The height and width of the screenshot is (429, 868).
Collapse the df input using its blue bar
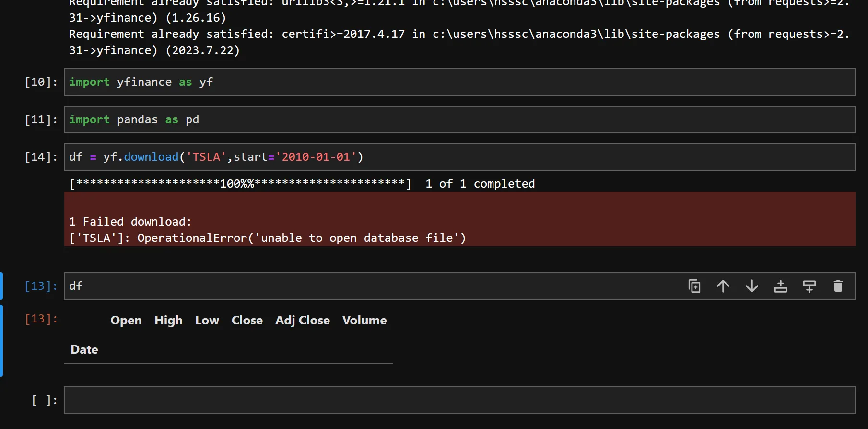pyautogui.click(x=1, y=286)
